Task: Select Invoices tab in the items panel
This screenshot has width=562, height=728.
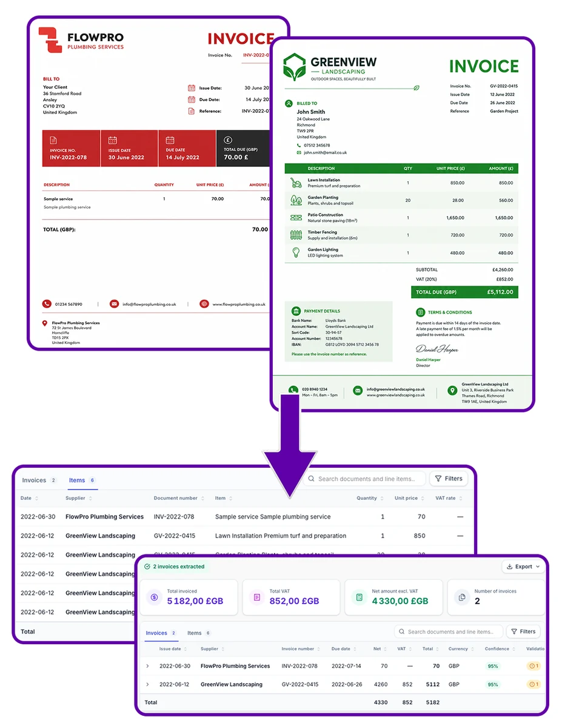Action: [x=39, y=480]
